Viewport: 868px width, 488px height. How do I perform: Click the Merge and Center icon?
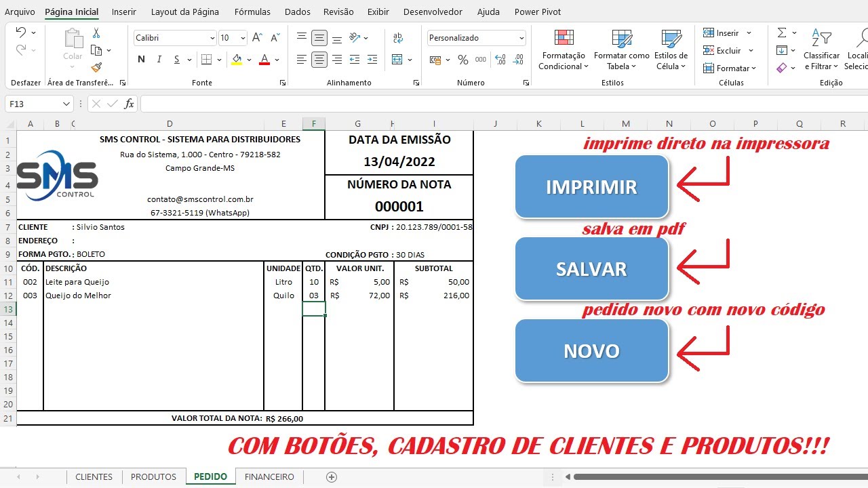pos(397,60)
